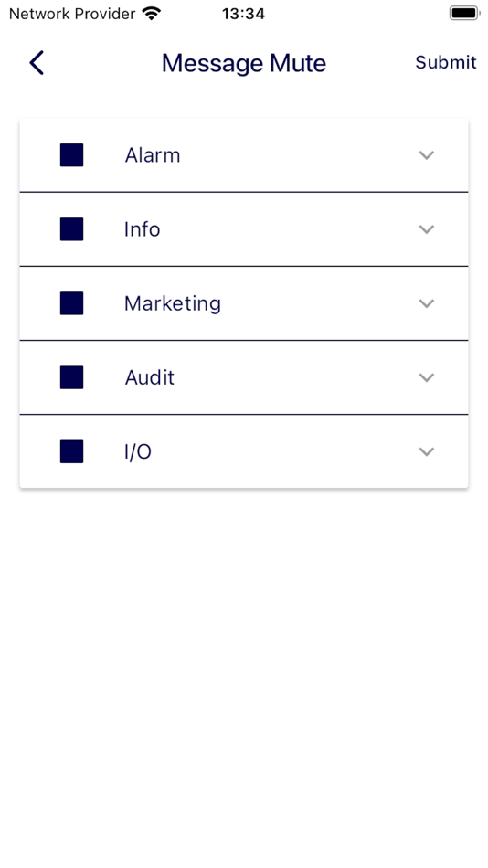The image size is (488, 868).
Task: Tap the Message Mute page title
Action: click(x=244, y=63)
